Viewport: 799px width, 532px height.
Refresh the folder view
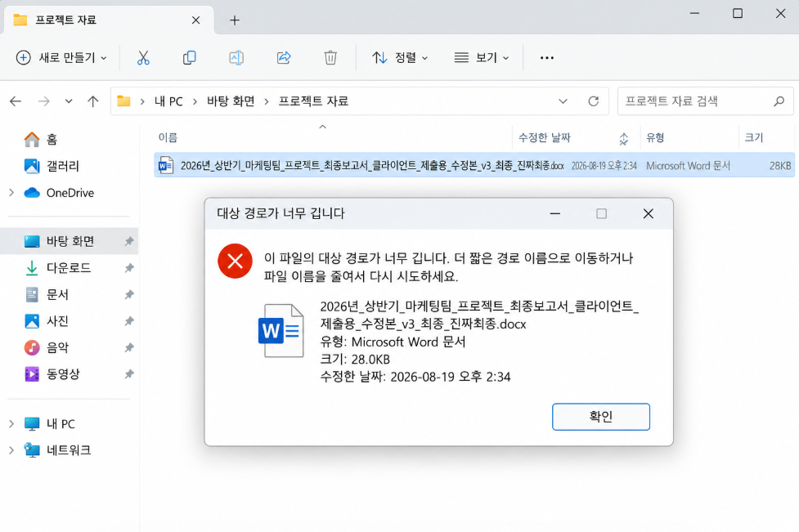593,101
